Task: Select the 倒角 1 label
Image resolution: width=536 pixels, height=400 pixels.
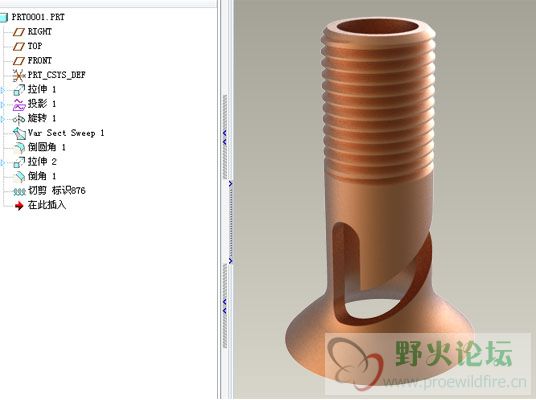Action: click(x=42, y=176)
